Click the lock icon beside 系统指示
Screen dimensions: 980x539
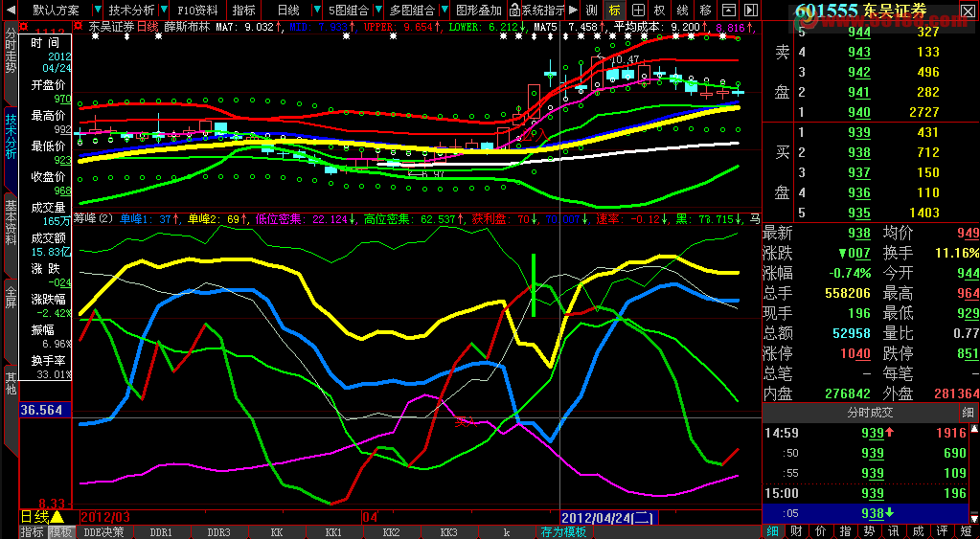[514, 10]
